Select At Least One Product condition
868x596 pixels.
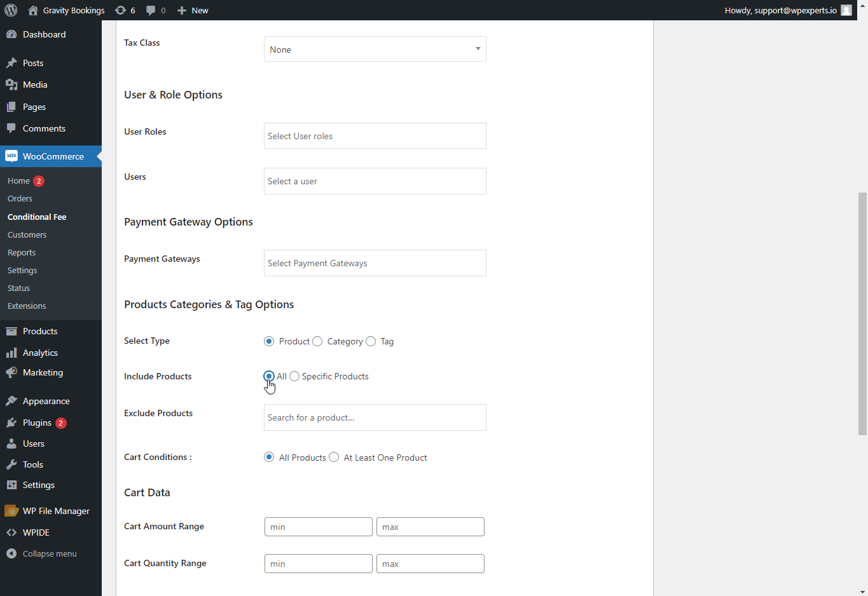click(334, 457)
